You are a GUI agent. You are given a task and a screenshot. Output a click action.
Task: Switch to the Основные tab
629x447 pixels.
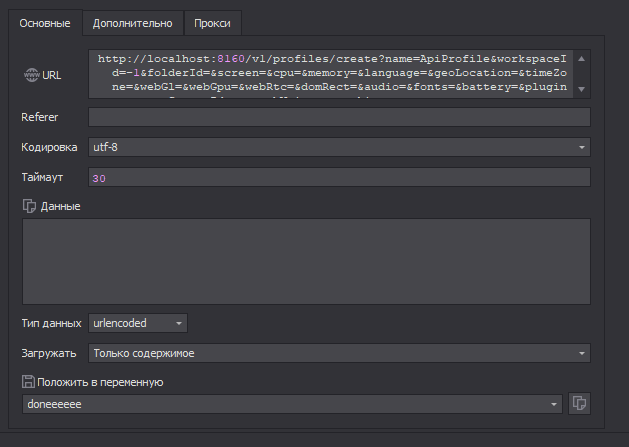click(45, 22)
